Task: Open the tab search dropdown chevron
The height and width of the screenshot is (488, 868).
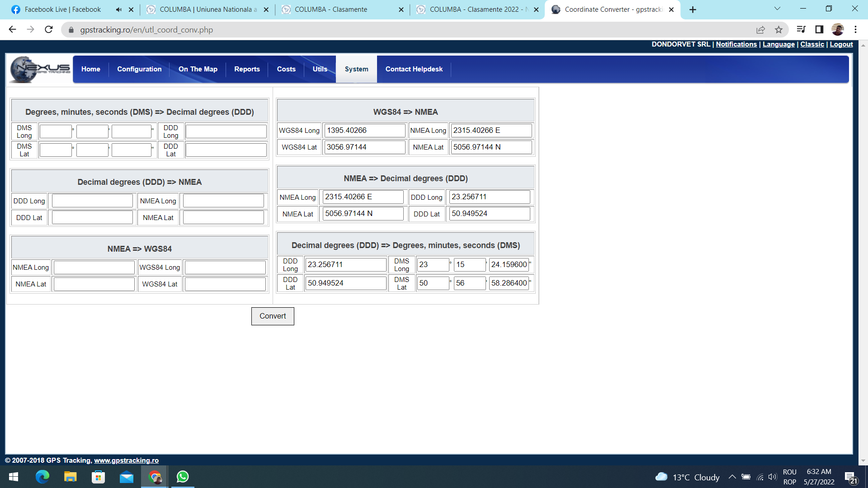Action: point(777,9)
